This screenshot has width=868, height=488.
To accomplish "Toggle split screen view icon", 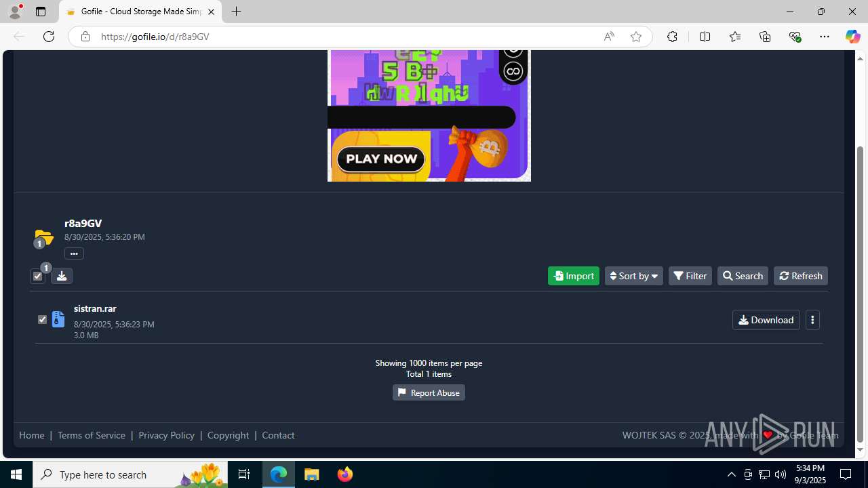I will 705,37.
